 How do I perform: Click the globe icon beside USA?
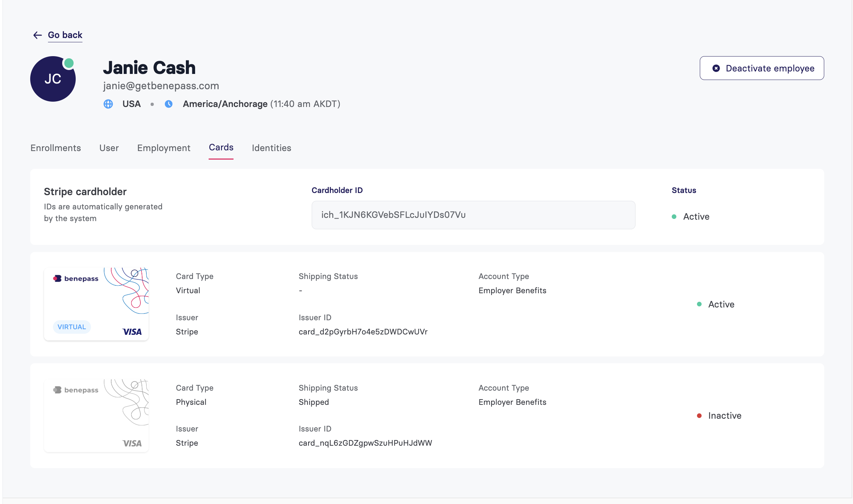[x=108, y=104]
